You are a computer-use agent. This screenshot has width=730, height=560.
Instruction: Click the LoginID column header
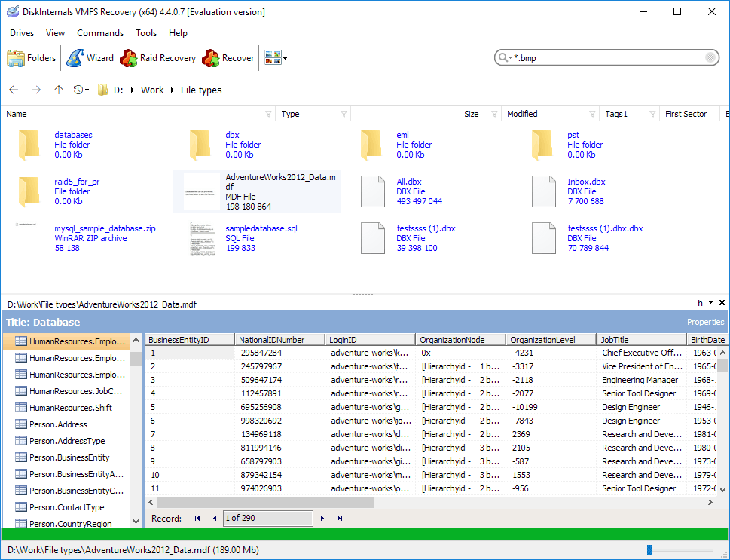[x=370, y=340]
